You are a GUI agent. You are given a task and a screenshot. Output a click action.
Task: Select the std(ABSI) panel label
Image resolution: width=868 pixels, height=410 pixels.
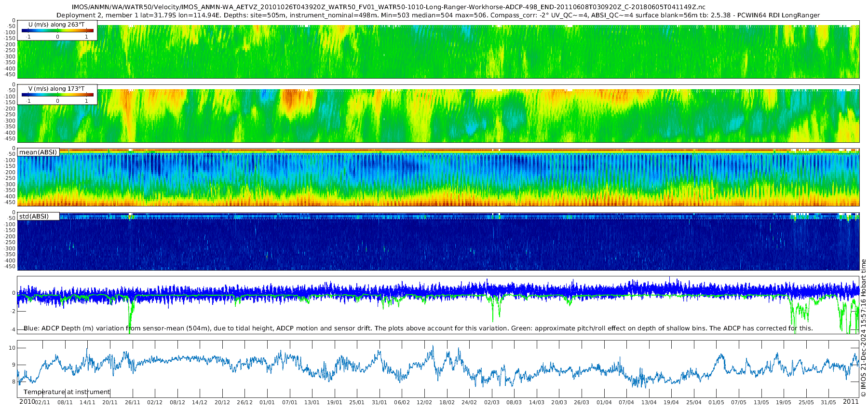pyautogui.click(x=34, y=217)
